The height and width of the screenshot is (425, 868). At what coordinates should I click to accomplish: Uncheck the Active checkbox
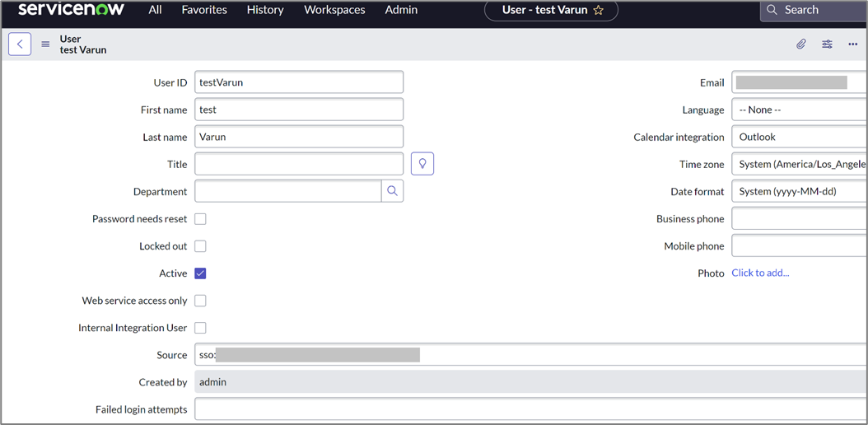coord(200,273)
